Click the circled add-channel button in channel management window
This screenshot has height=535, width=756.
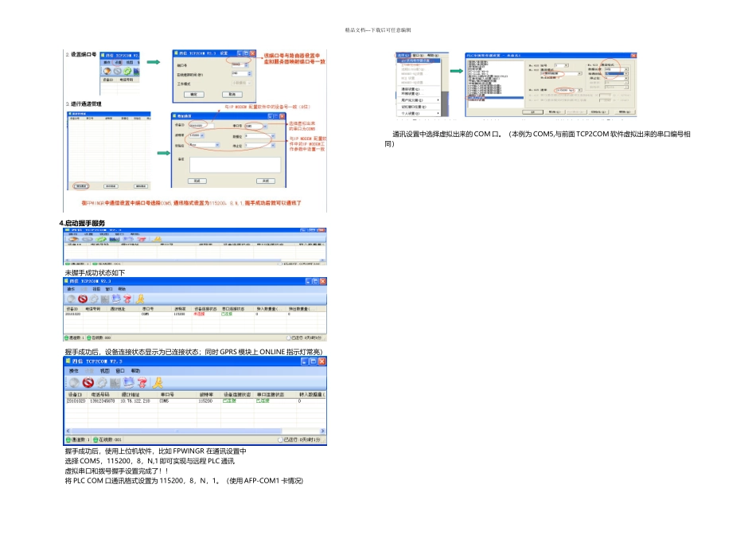point(80,186)
